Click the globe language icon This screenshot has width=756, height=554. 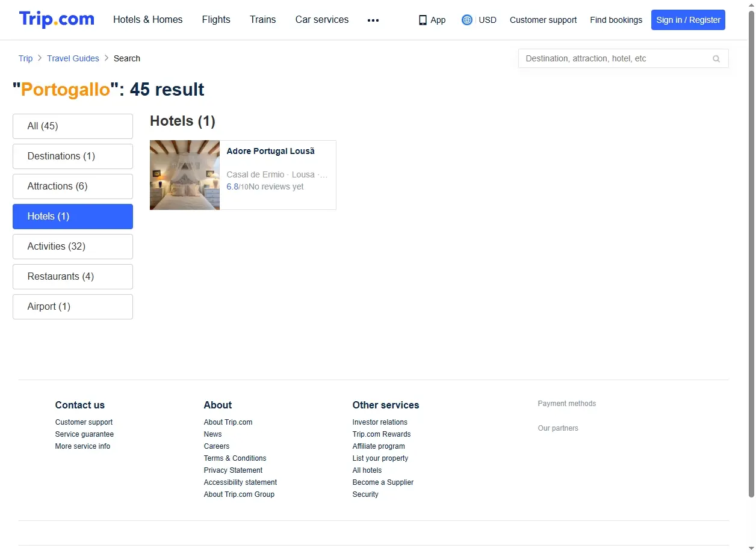[x=467, y=20]
